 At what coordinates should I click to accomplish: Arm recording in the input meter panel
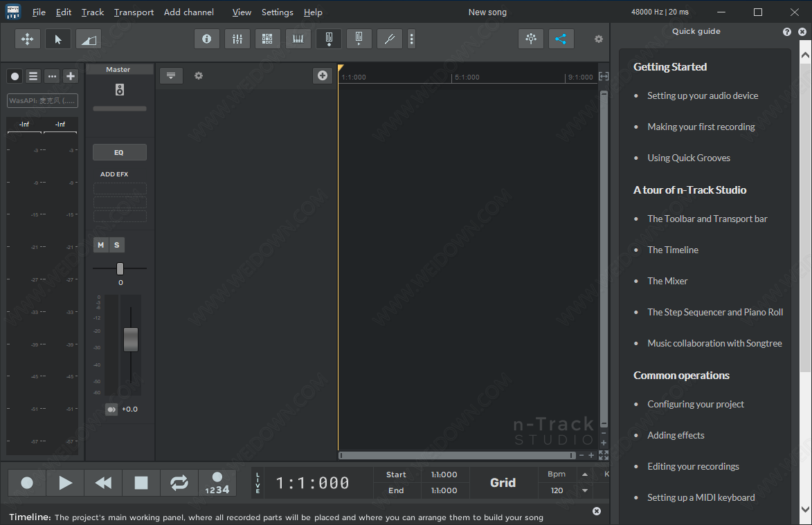pos(15,77)
